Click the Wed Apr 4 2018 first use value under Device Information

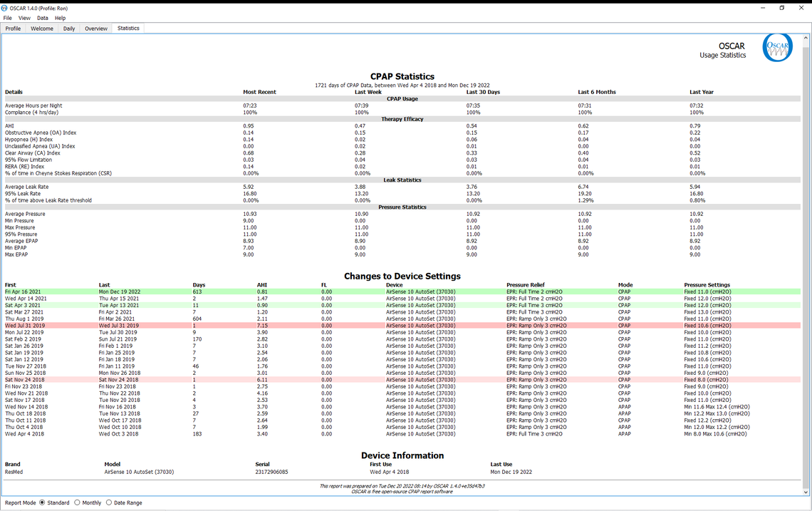pyautogui.click(x=390, y=472)
